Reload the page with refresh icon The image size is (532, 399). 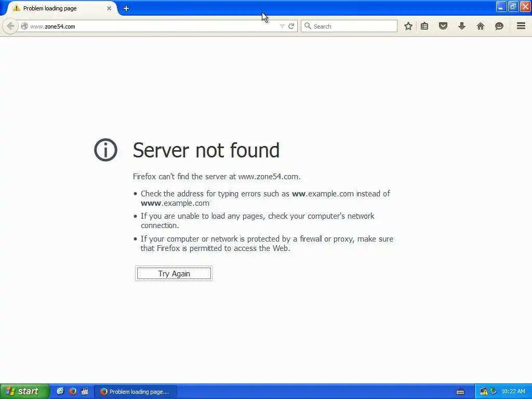(291, 26)
